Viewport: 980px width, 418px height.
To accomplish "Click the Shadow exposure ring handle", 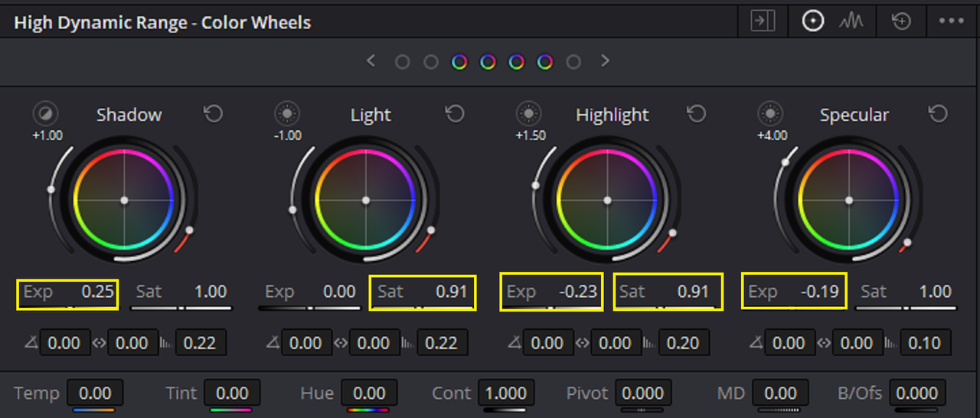I will (51, 189).
